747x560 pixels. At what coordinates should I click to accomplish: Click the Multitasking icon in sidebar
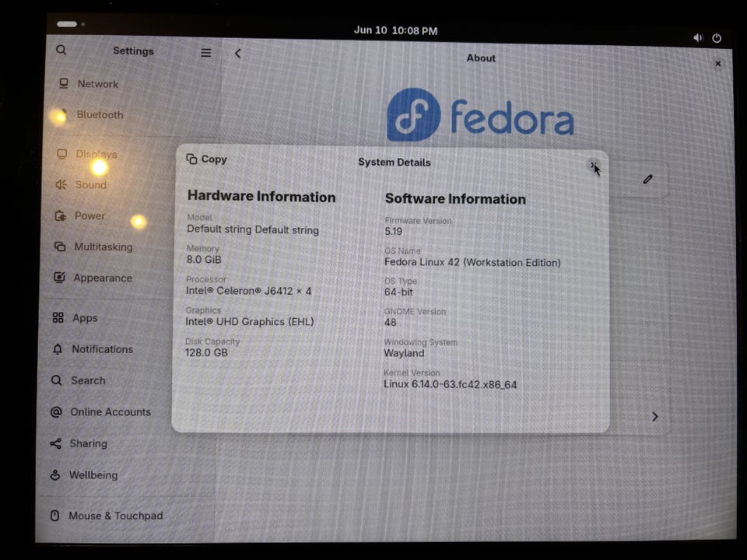[x=60, y=247]
